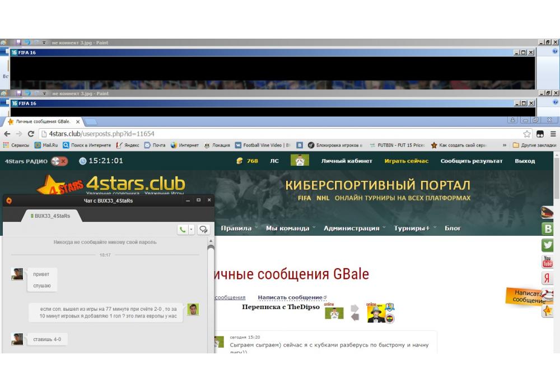Click Выход to log out
Viewport: 560px width, 392px height.
[525, 161]
